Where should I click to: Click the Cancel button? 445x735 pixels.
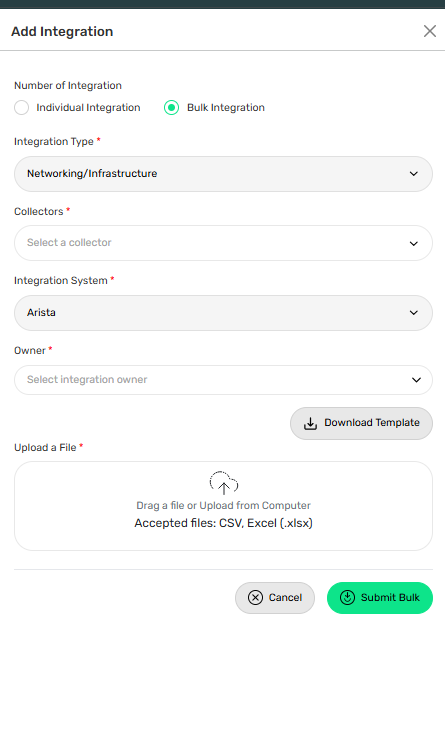[275, 598]
